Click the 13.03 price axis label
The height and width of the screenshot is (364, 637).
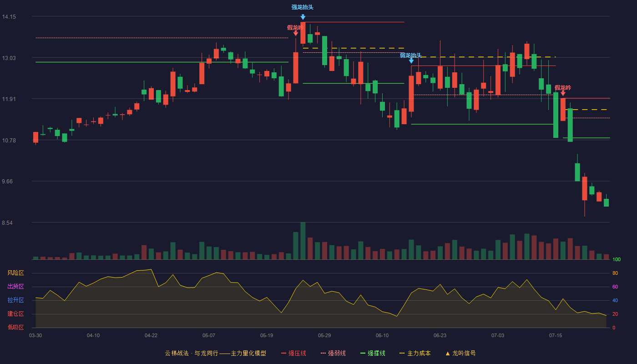(9, 58)
